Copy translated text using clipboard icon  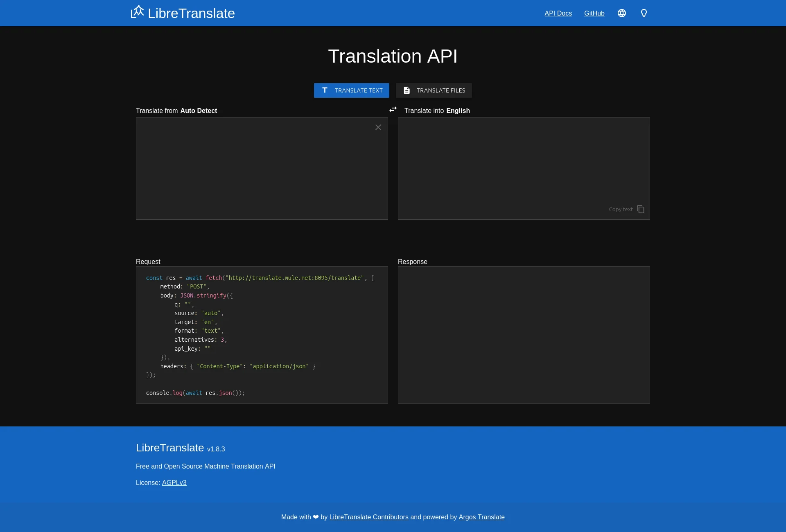coord(641,209)
